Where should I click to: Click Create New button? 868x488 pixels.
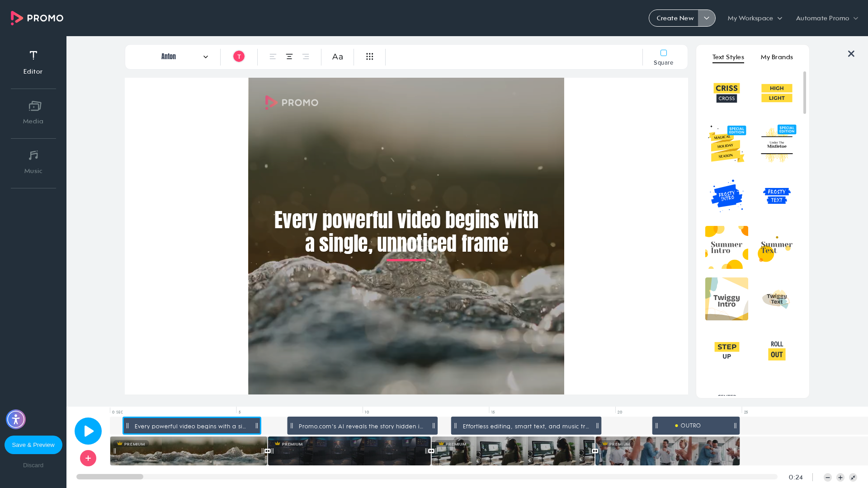(675, 18)
